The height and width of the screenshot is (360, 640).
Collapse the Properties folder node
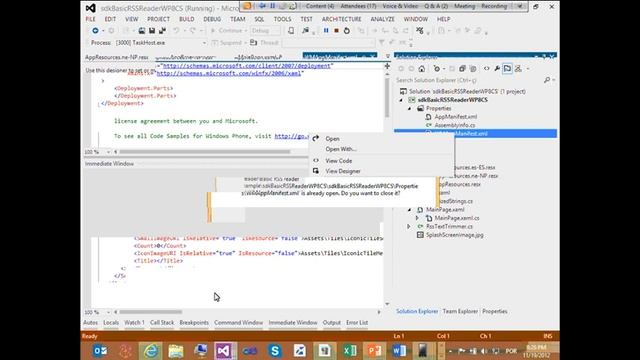pos(409,109)
